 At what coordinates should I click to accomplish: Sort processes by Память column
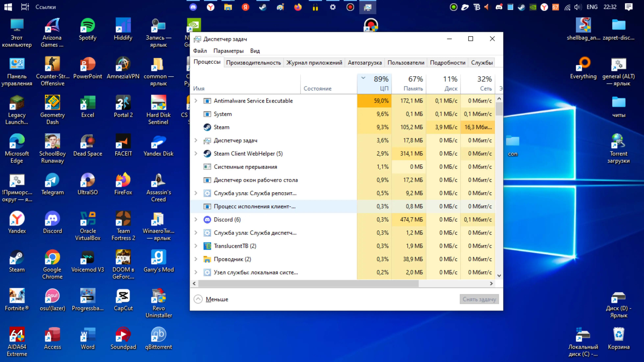point(409,84)
